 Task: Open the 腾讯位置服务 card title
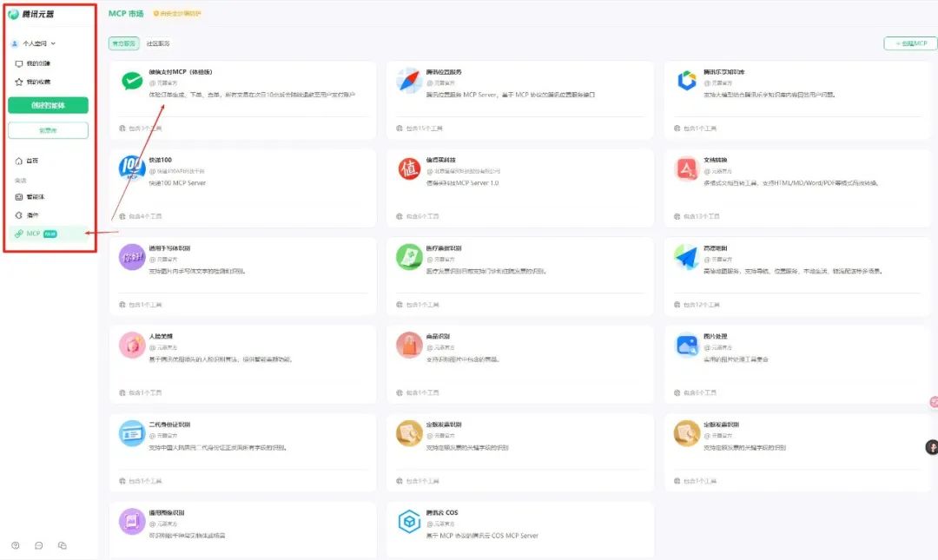pyautogui.click(x=444, y=72)
